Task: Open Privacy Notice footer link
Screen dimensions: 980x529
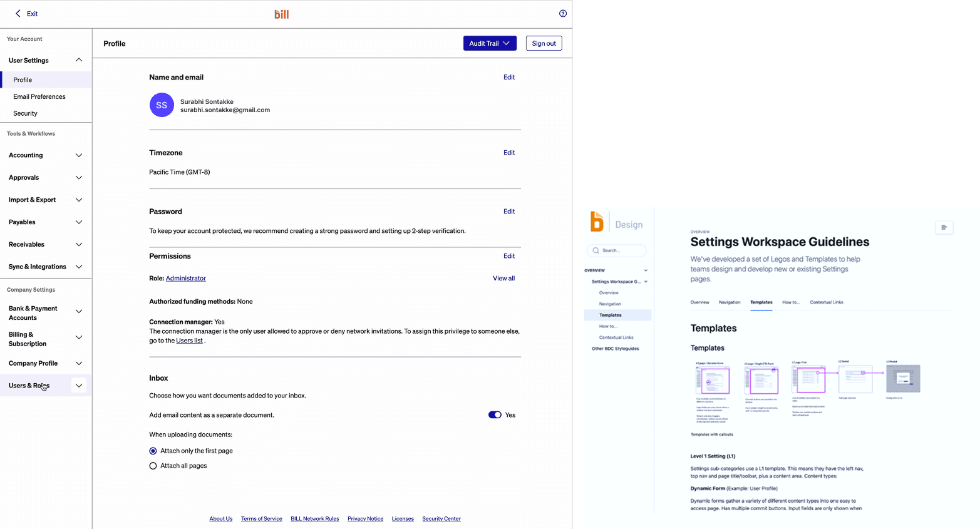Action: pos(366,519)
